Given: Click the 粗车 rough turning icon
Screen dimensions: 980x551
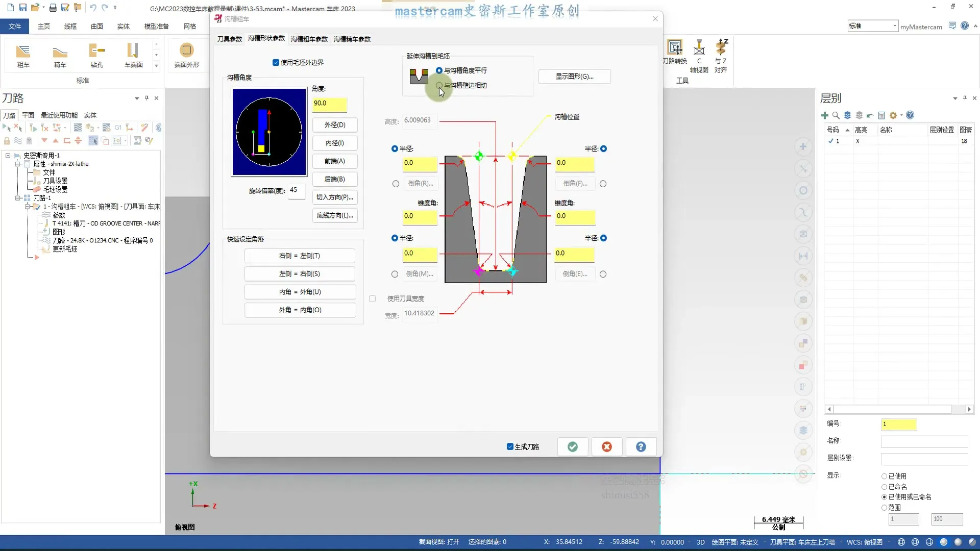Looking at the screenshot, I should 23,52.
